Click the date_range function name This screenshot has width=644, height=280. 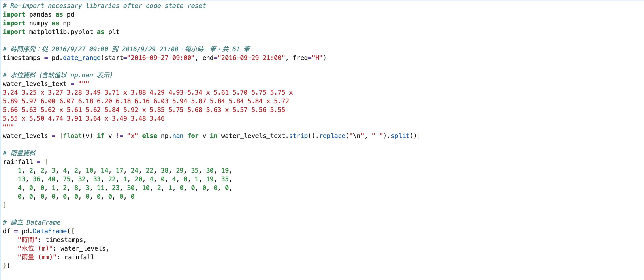(82, 58)
